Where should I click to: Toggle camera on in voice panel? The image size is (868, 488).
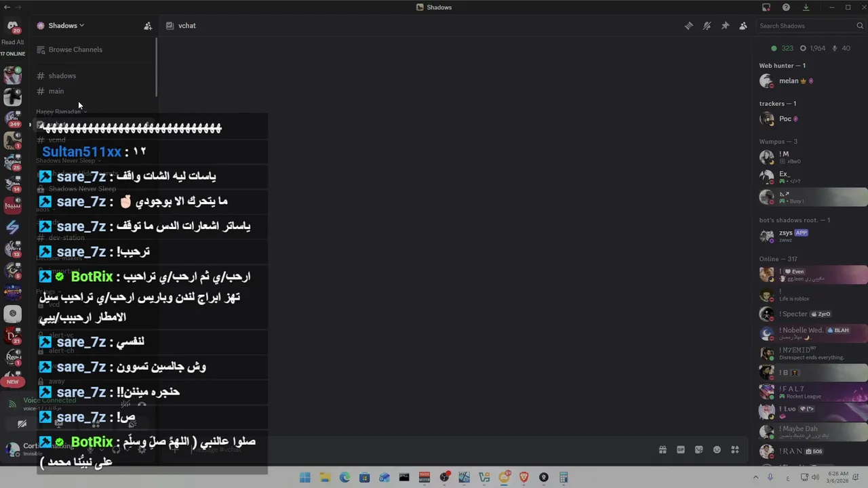(x=22, y=424)
